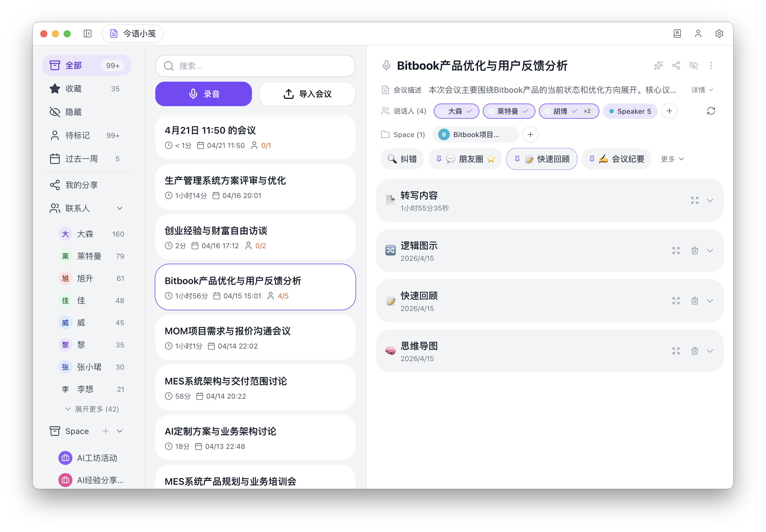The height and width of the screenshot is (532, 766).
Task: Click the 朋友圈 template button
Action: [465, 159]
